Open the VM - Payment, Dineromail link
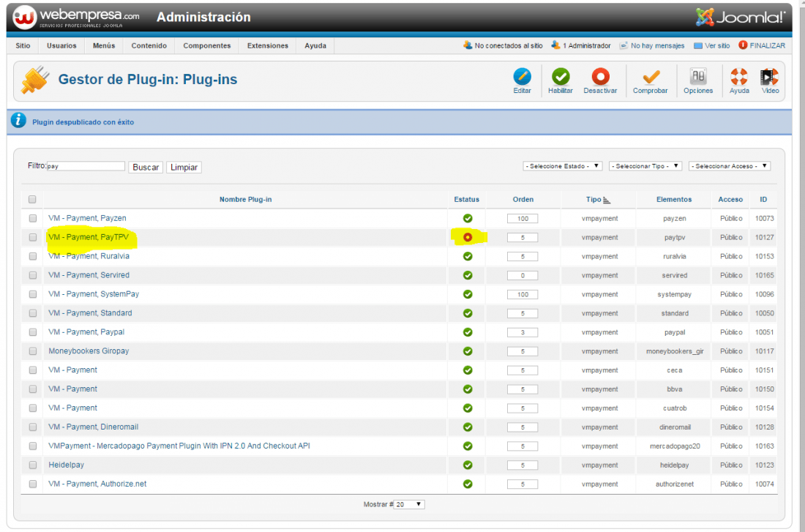805x532 pixels. click(94, 427)
